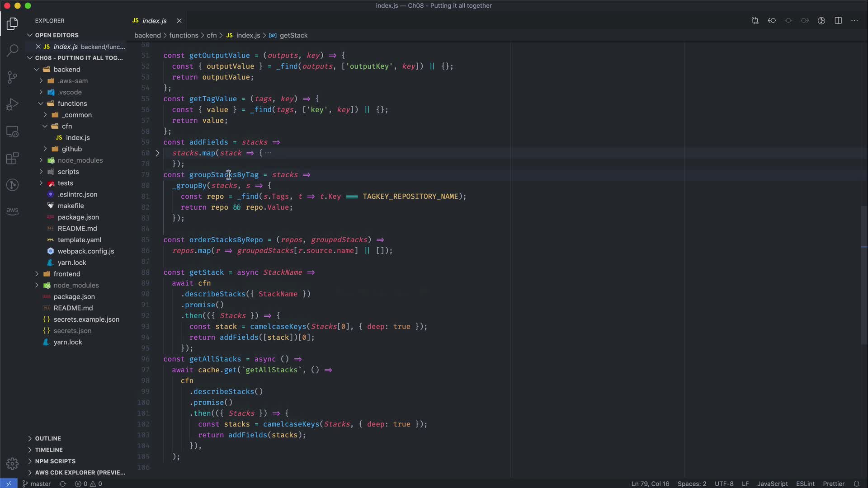Open template.yaml from the explorer

click(x=79, y=240)
